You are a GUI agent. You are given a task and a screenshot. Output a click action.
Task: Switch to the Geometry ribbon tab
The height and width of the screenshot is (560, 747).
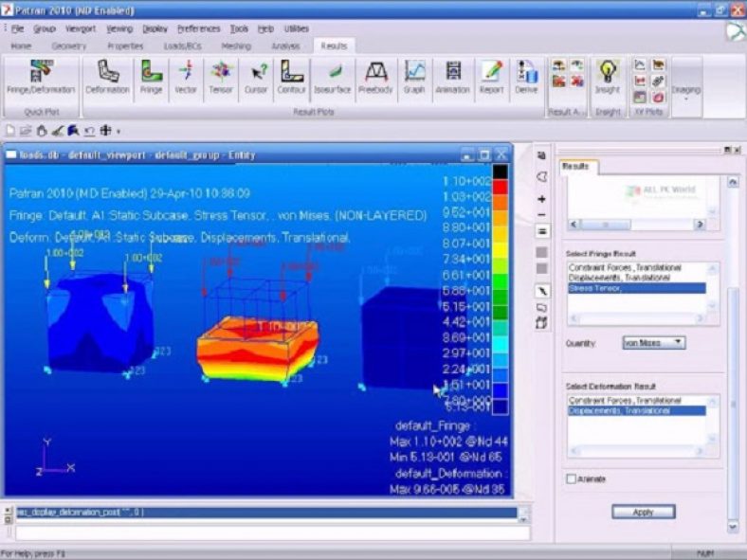point(69,45)
